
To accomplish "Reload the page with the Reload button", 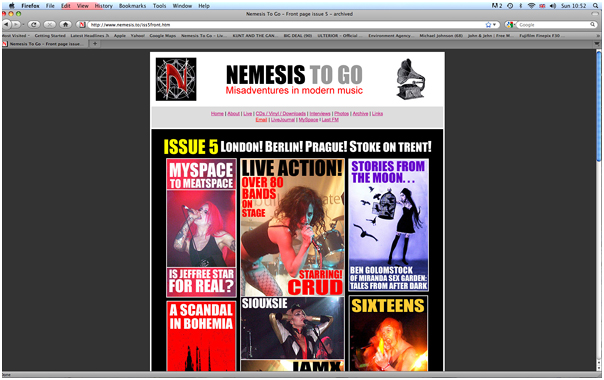I will pos(34,24).
